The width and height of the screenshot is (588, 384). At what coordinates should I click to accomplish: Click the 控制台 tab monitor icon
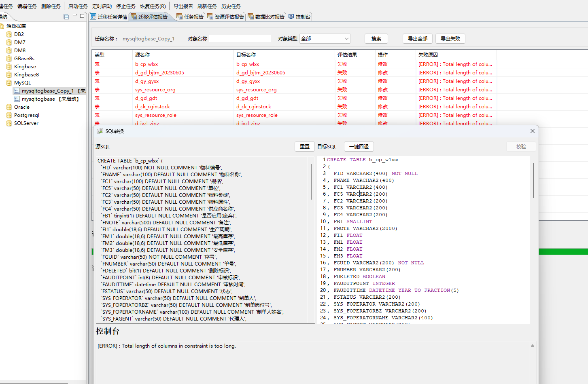pos(291,17)
